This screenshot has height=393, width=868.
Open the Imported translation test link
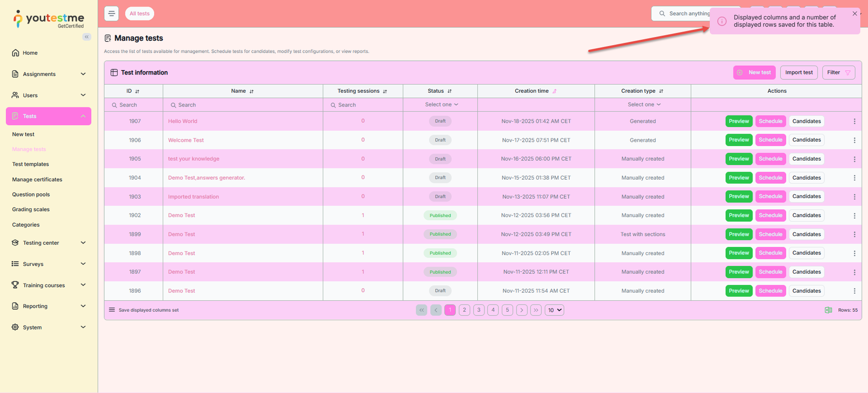pyautogui.click(x=194, y=196)
